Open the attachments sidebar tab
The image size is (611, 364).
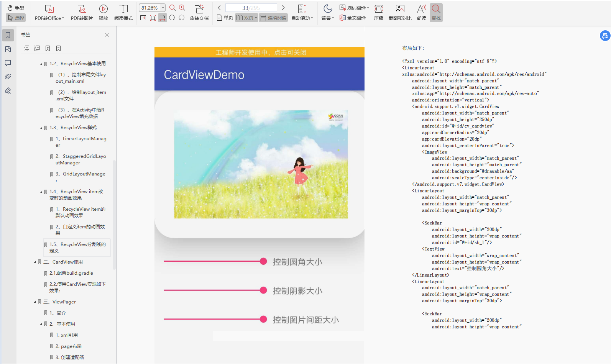click(x=8, y=77)
